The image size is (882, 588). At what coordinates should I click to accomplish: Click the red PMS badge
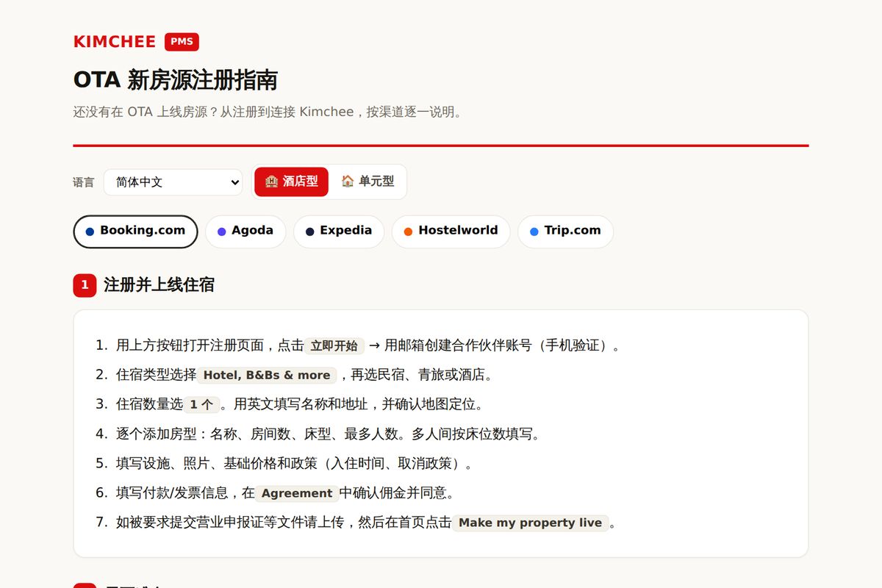(182, 42)
